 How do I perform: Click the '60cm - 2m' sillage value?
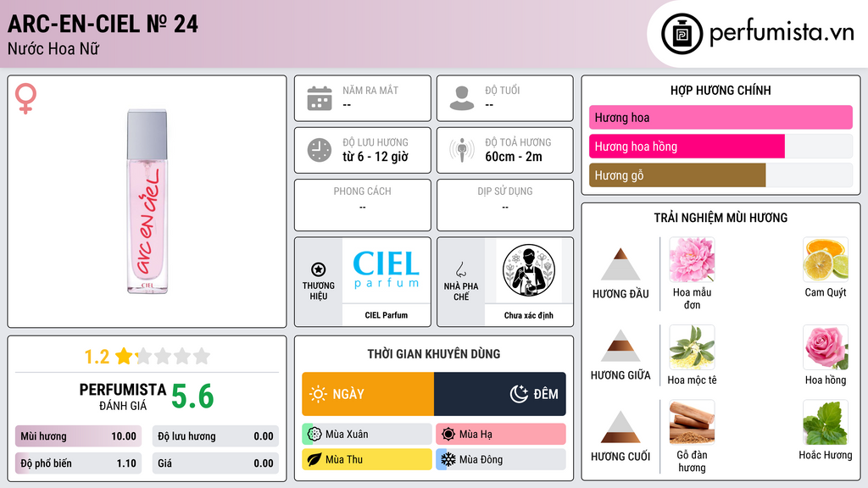(x=514, y=157)
